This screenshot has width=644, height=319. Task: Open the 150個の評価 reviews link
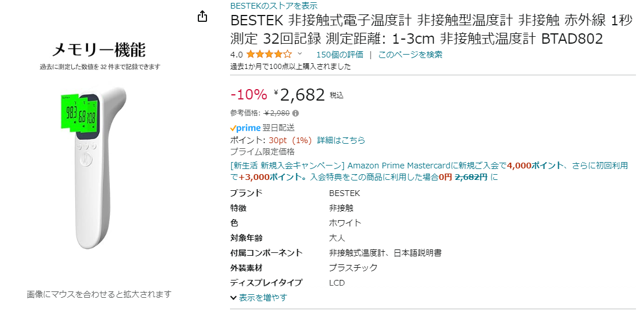tap(339, 55)
